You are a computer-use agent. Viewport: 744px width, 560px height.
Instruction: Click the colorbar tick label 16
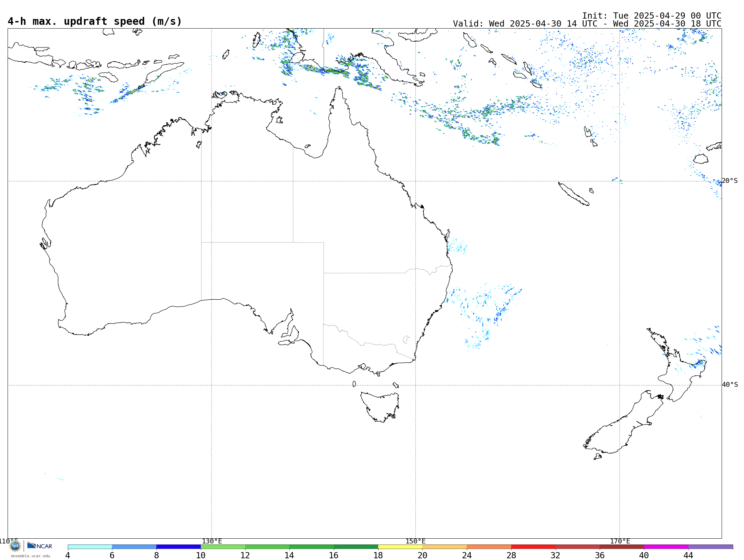[x=334, y=555]
